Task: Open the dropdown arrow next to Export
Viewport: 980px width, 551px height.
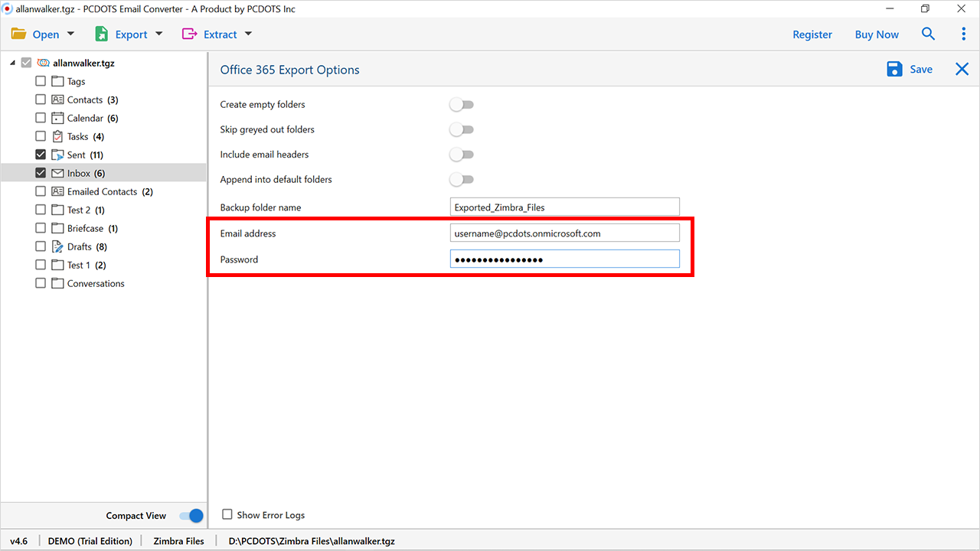Action: 159,34
